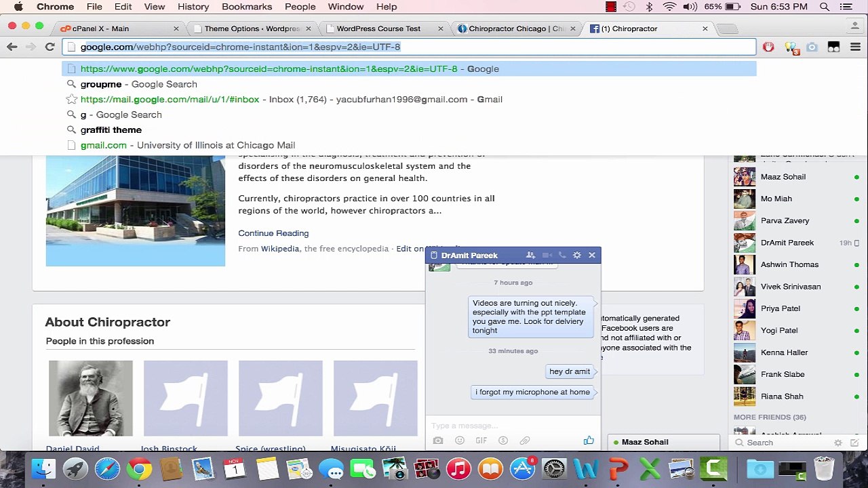Choose the Gmail inbox URL suggestion
The width and height of the screenshot is (868, 488).
coord(409,100)
